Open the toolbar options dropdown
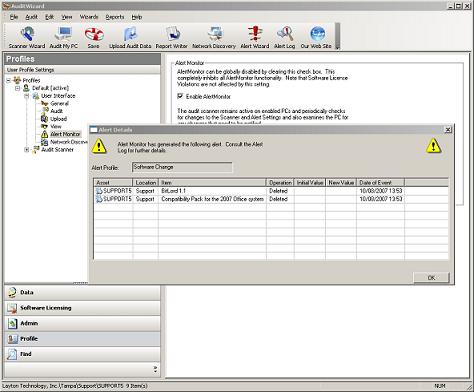474x392 pixels. coord(337,36)
